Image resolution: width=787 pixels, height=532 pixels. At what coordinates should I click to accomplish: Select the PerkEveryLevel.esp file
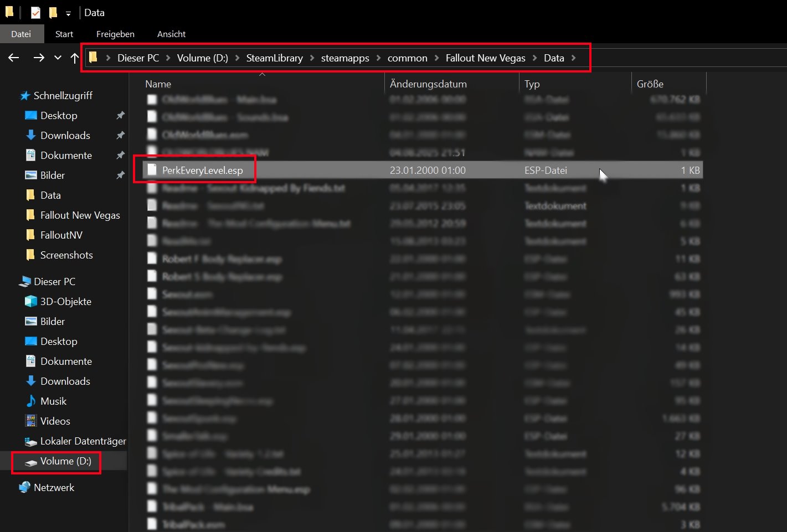[x=423, y=171]
